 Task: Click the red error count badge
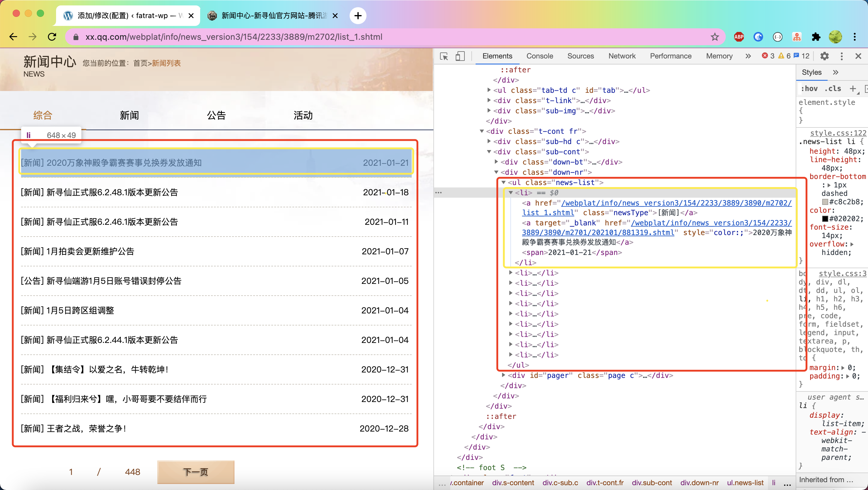(768, 56)
